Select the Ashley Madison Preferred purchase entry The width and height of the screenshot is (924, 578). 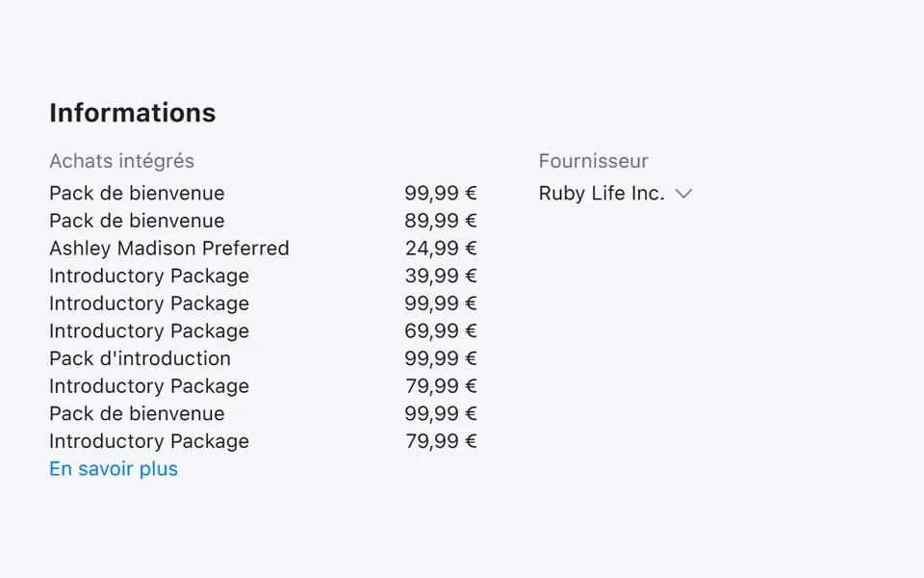click(169, 249)
